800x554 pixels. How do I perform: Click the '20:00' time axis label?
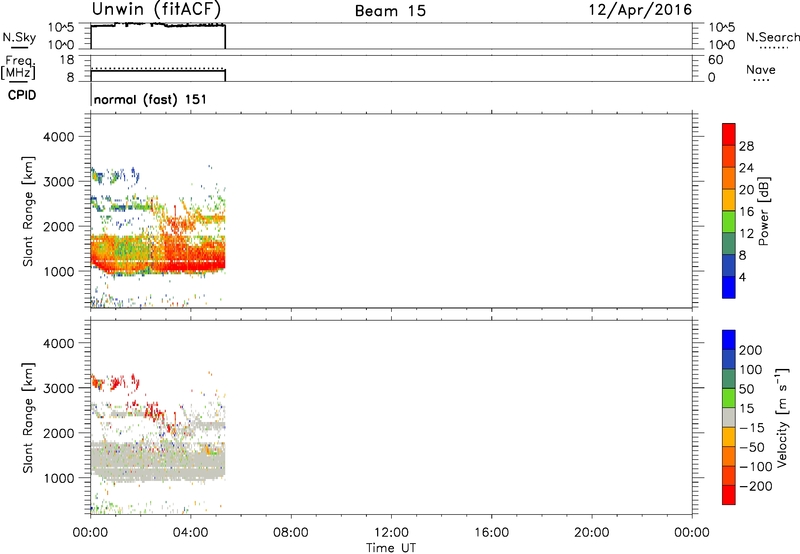[x=591, y=533]
